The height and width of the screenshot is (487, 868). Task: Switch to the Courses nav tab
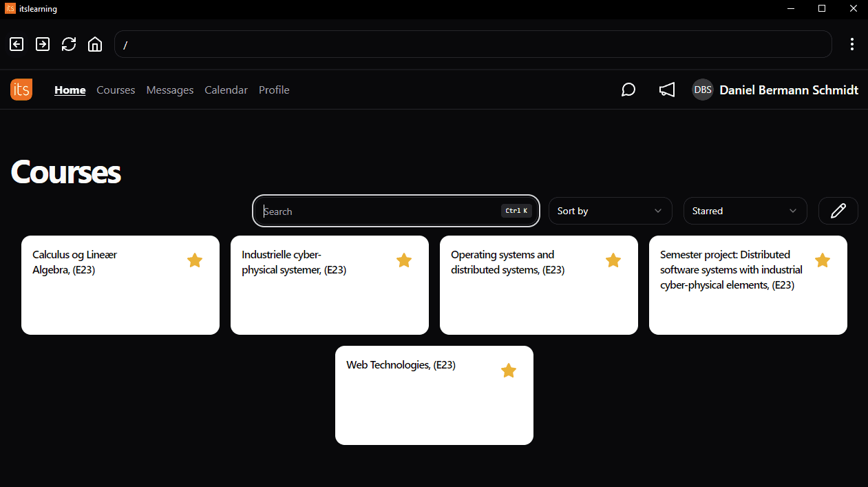[116, 90]
